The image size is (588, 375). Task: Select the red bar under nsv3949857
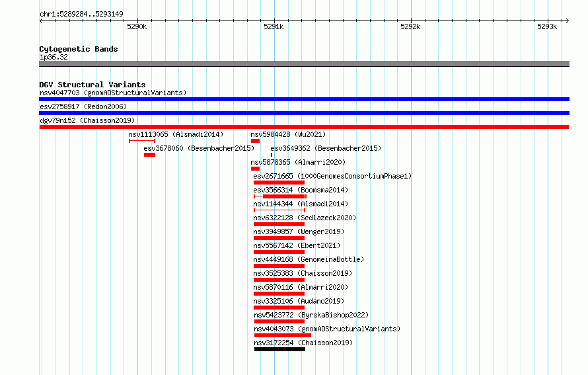click(279, 238)
